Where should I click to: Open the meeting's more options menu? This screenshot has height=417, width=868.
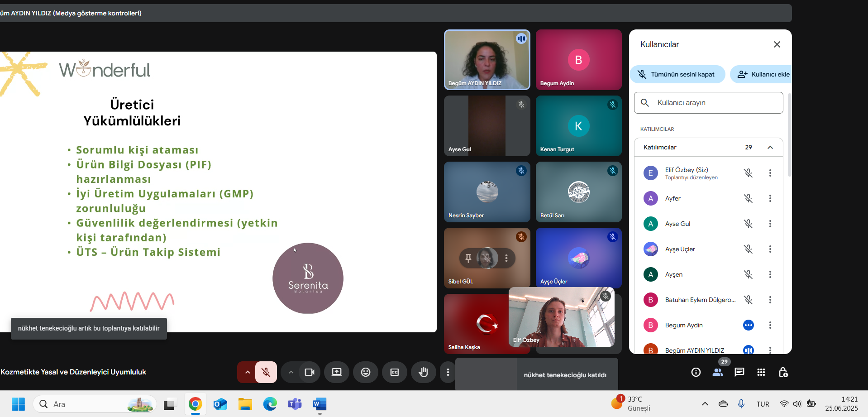[448, 372]
